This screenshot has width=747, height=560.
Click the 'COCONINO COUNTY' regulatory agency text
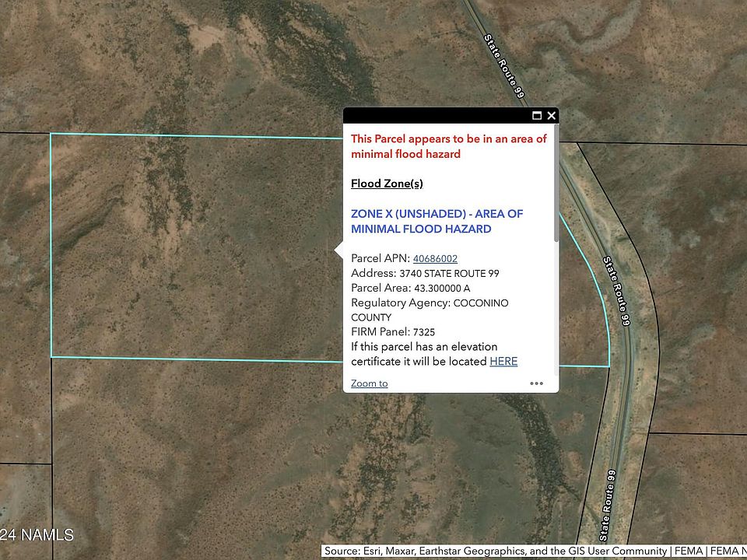[x=430, y=310]
